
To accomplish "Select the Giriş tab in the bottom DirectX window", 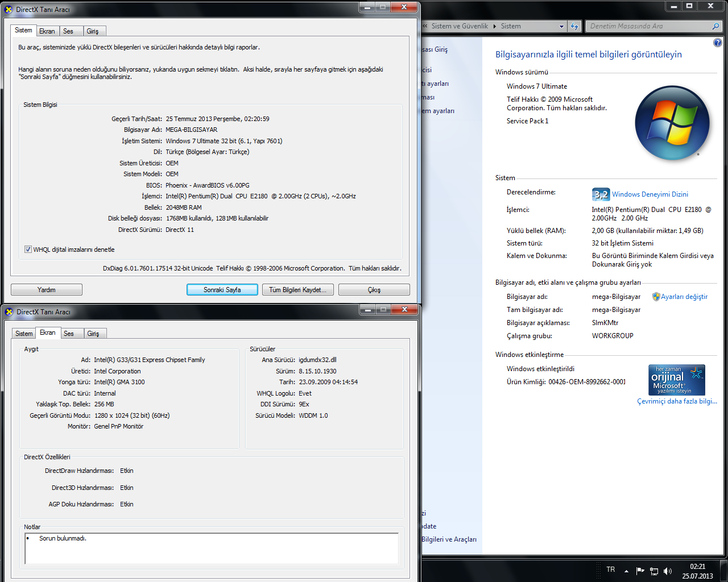I will (x=93, y=334).
